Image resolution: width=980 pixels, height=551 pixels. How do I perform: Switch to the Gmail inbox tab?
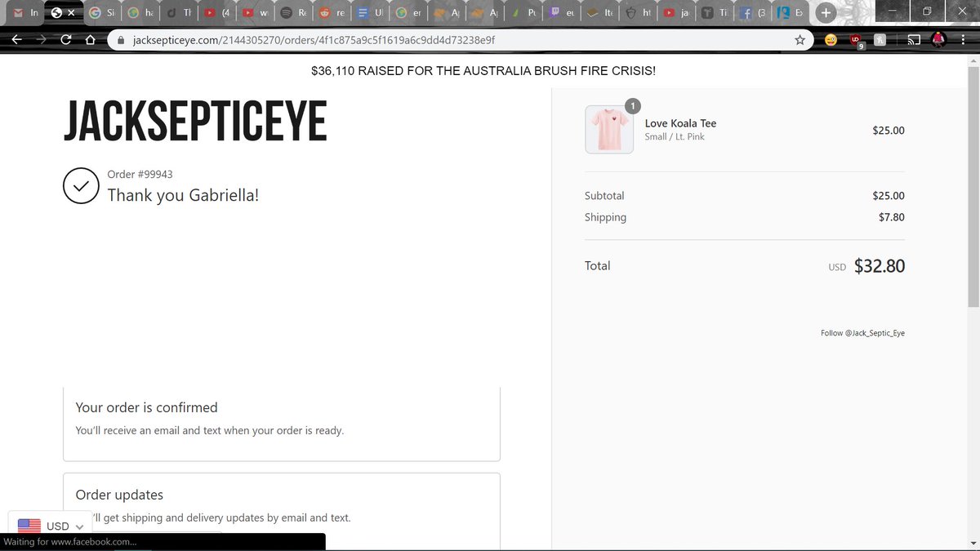point(24,13)
